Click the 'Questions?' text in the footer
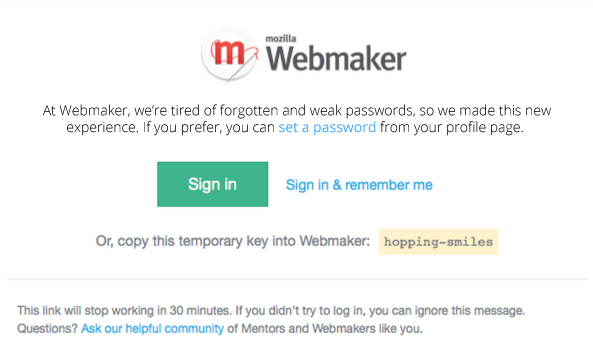The width and height of the screenshot is (593, 360). (x=47, y=328)
